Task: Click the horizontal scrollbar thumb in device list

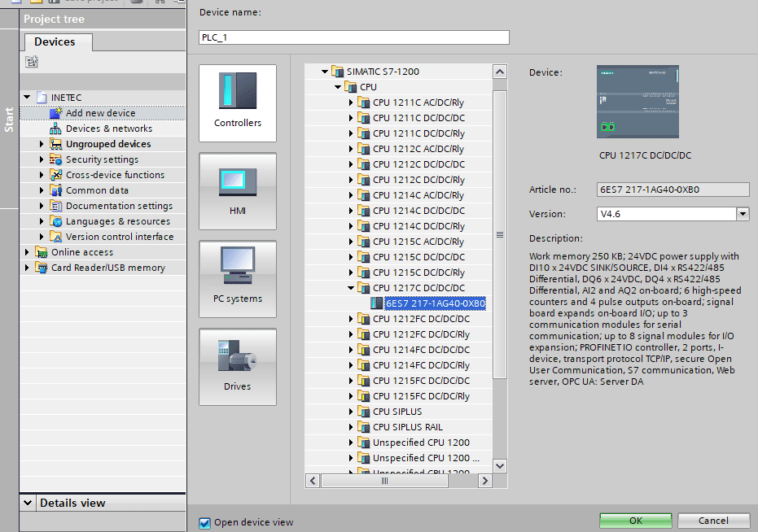Action: coord(385,481)
